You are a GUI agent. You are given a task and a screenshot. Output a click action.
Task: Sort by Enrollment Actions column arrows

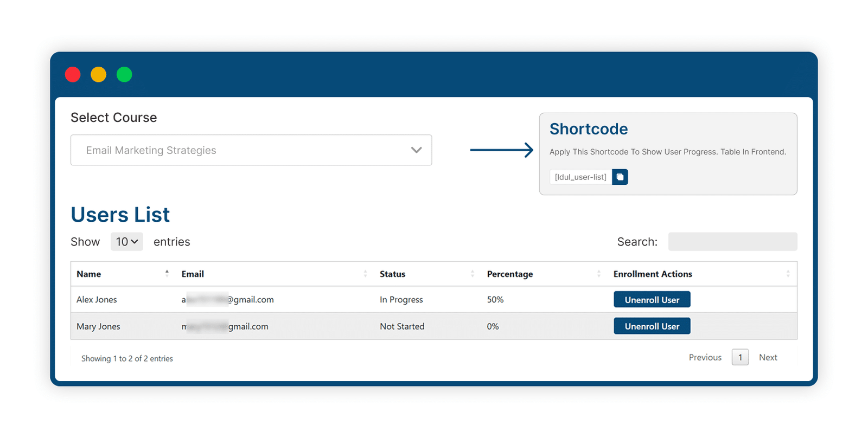coord(788,274)
